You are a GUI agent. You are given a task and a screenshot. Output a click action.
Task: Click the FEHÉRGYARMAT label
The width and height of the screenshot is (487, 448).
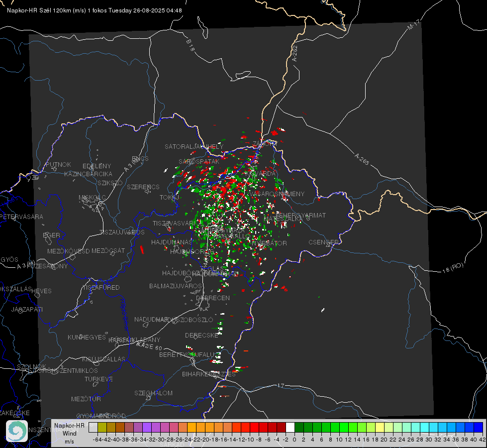click(x=300, y=215)
